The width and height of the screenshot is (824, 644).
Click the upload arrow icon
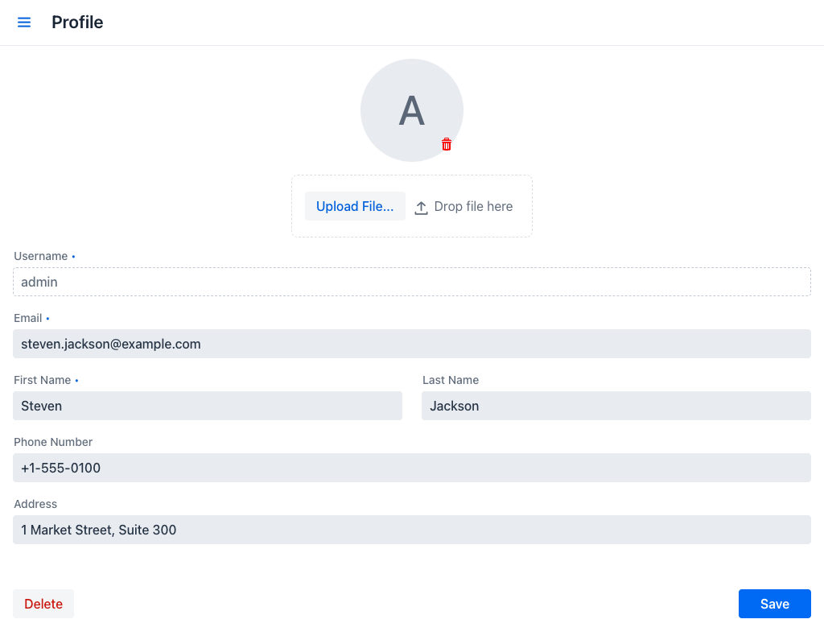point(421,207)
